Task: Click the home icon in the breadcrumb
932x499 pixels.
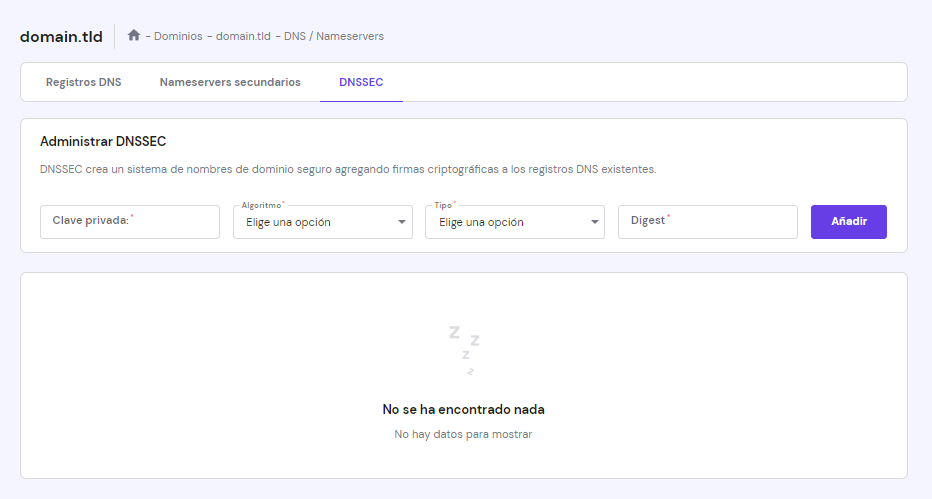Action: (134, 36)
